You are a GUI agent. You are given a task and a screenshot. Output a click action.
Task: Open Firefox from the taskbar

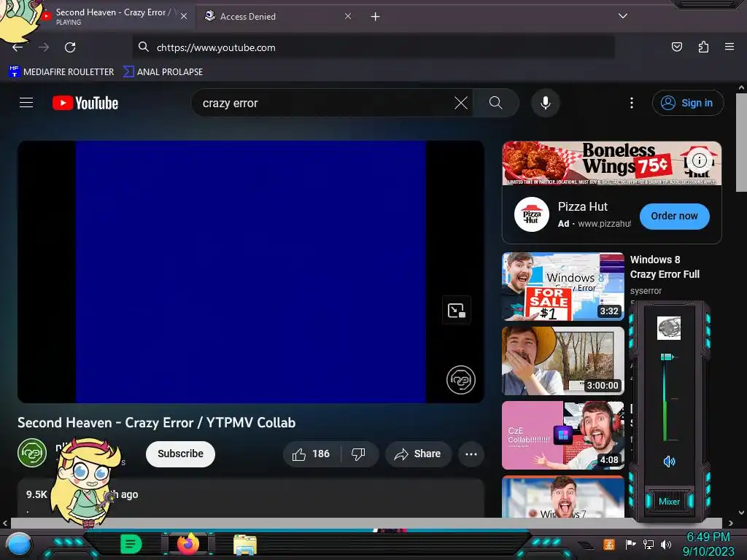[188, 544]
